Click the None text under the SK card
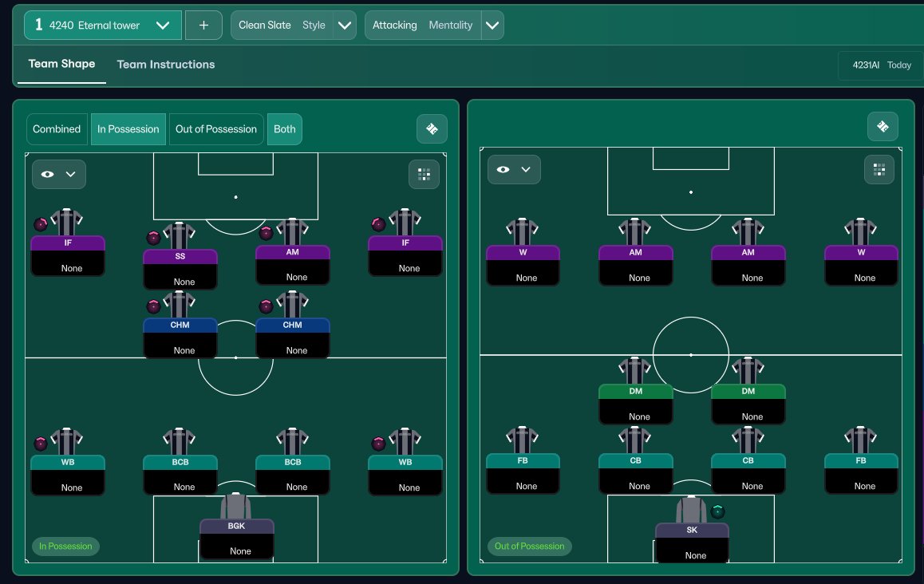The height and width of the screenshot is (584, 924). tap(695, 555)
